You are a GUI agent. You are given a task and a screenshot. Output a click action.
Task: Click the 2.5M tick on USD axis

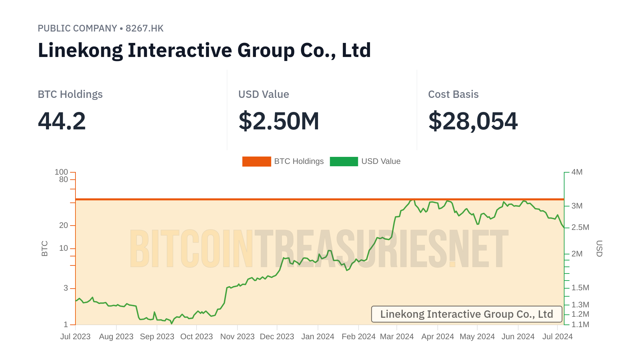[x=580, y=228]
